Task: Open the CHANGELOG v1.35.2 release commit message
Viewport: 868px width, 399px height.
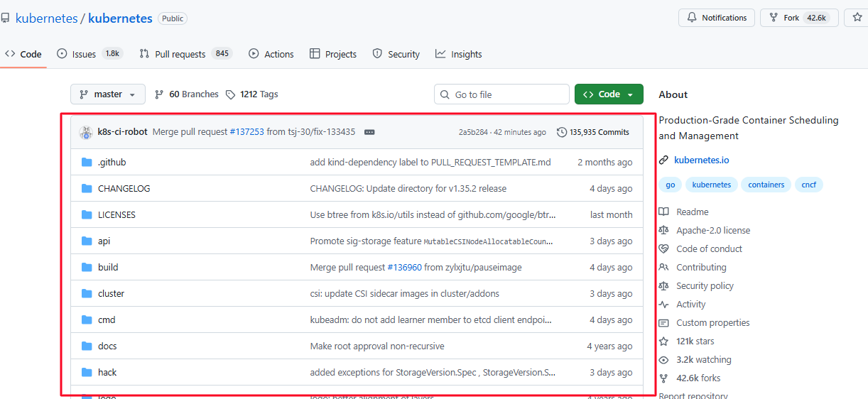Action: pyautogui.click(x=408, y=189)
